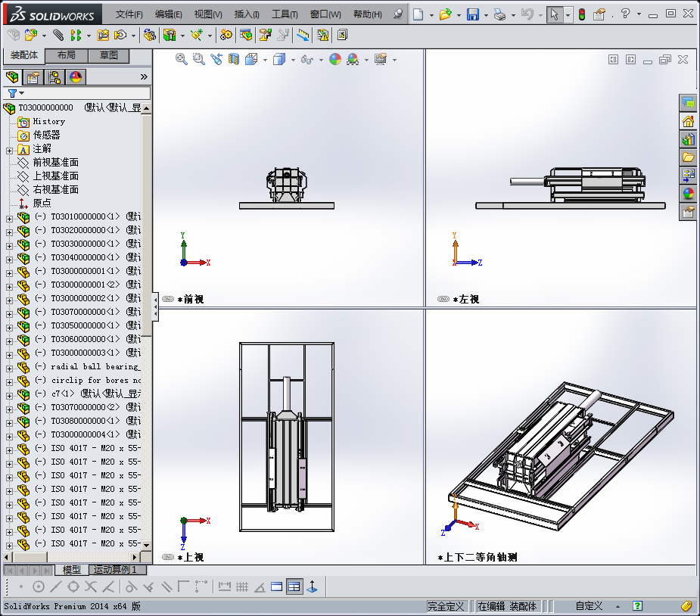Click the status bar Quick Tips help button
Screen dimensions: 700x616
coord(637,606)
